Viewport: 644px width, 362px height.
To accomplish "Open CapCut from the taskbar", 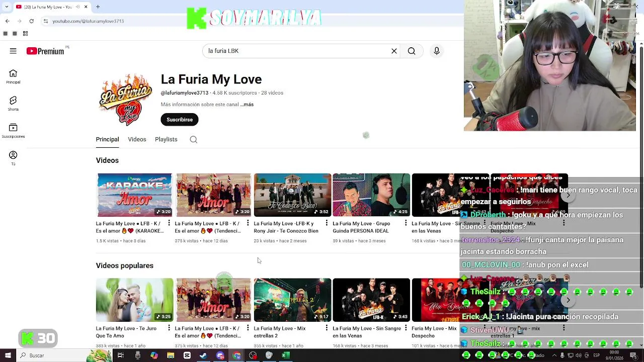I will (187, 355).
